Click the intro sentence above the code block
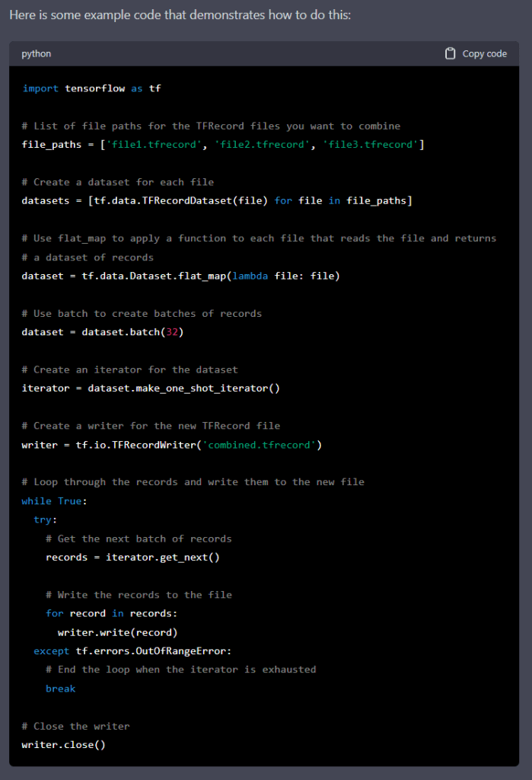This screenshot has height=780, width=532. click(x=180, y=16)
